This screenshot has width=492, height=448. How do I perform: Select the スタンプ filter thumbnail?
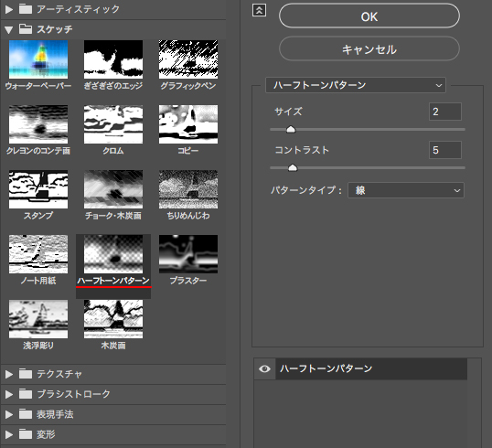pyautogui.click(x=38, y=189)
